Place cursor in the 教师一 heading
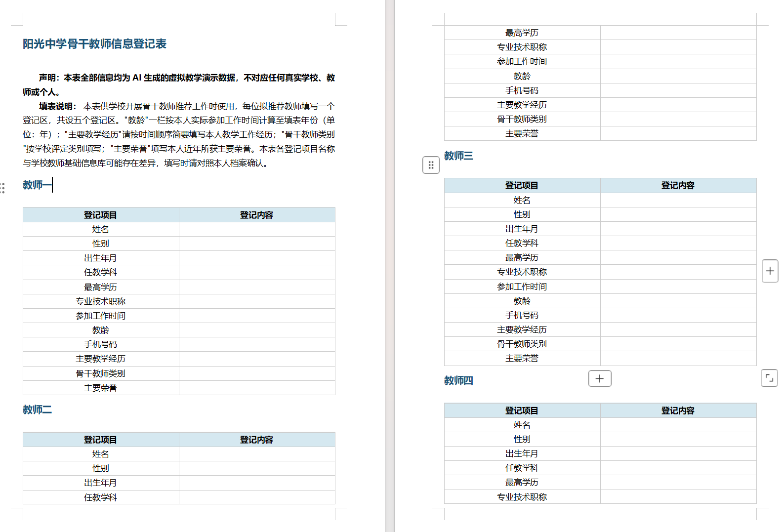 click(37, 185)
